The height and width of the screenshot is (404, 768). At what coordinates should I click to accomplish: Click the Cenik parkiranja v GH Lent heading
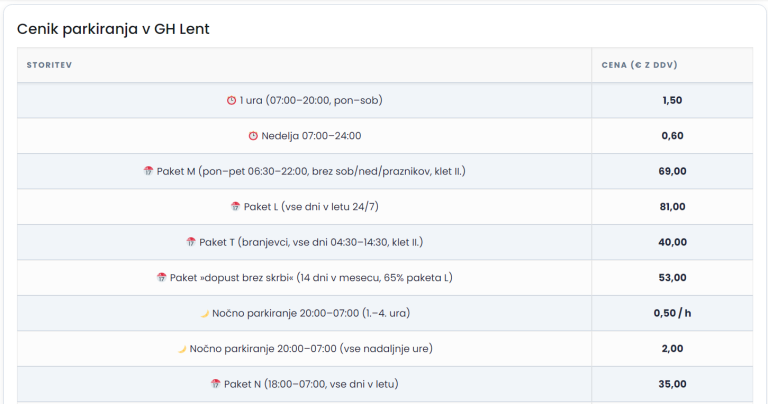point(113,28)
